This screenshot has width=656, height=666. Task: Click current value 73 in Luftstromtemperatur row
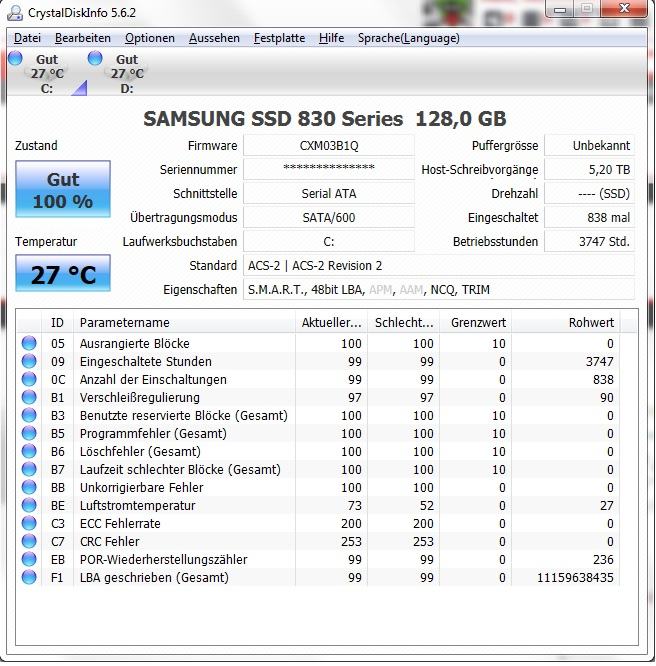click(x=354, y=505)
